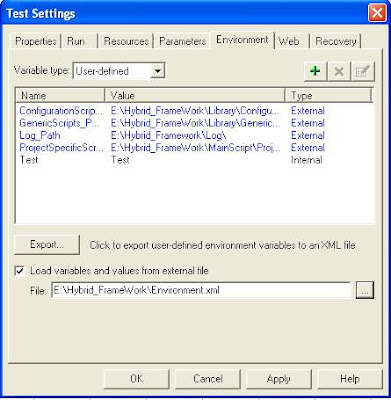Screen dimensions: 391x400
Task: Click the Internal type cell
Action: click(x=307, y=160)
